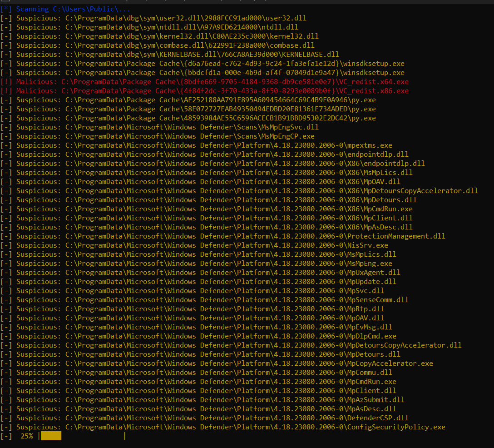Select the MpUxAgent.dll entry
Screen dimensions: 494x448
[x=200, y=273]
